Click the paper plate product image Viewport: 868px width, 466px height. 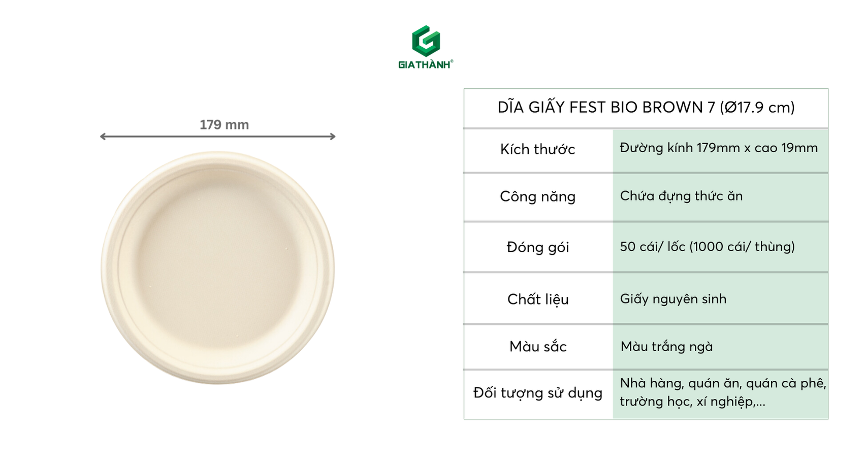[217, 267]
